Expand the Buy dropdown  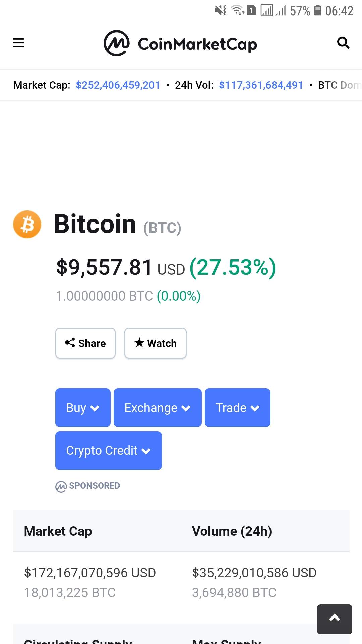click(x=83, y=408)
